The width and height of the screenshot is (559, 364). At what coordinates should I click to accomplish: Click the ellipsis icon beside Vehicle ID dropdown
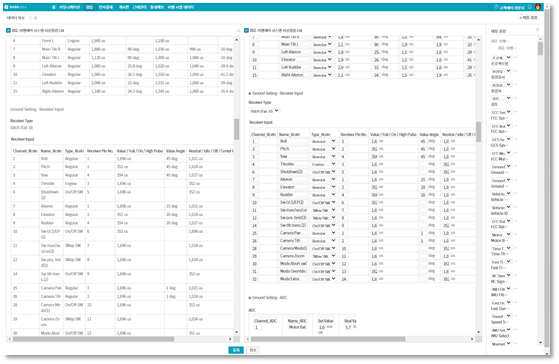(x=516, y=207)
